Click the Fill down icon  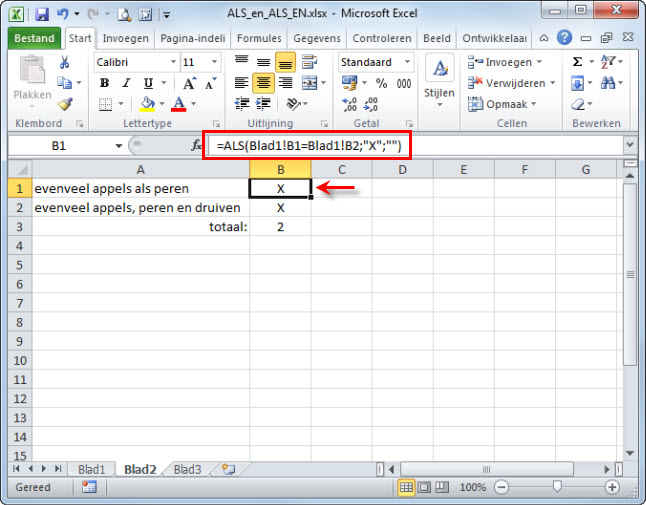tap(577, 83)
